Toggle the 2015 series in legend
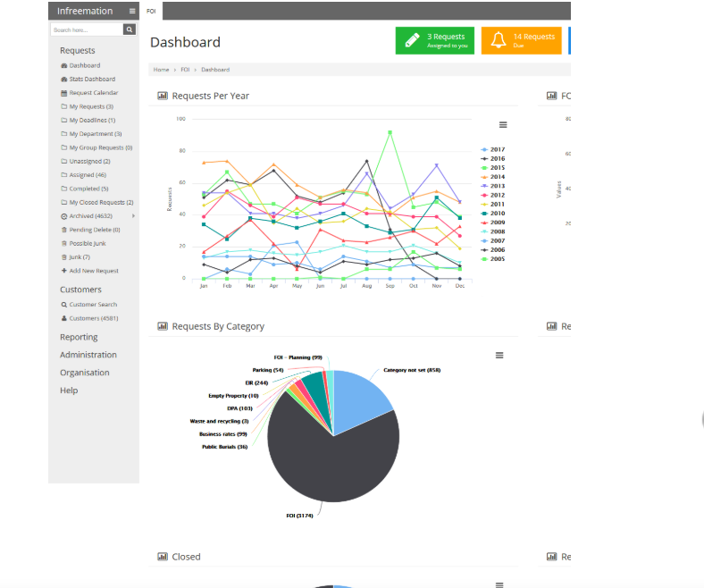 (493, 168)
